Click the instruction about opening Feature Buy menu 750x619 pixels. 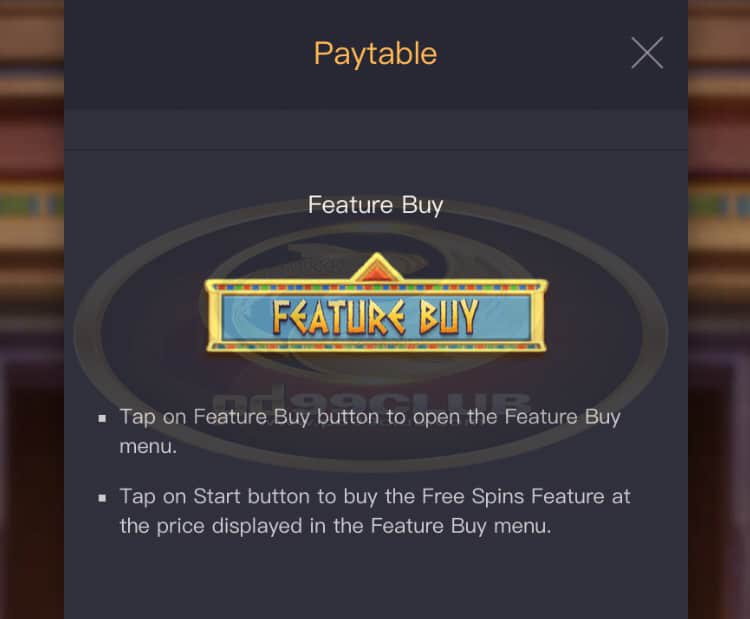370,431
